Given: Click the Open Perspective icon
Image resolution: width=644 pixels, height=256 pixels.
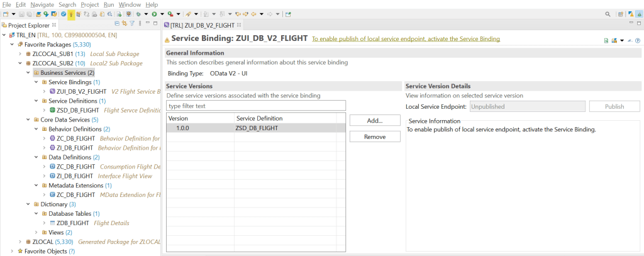Looking at the screenshot, I should click(x=620, y=14).
